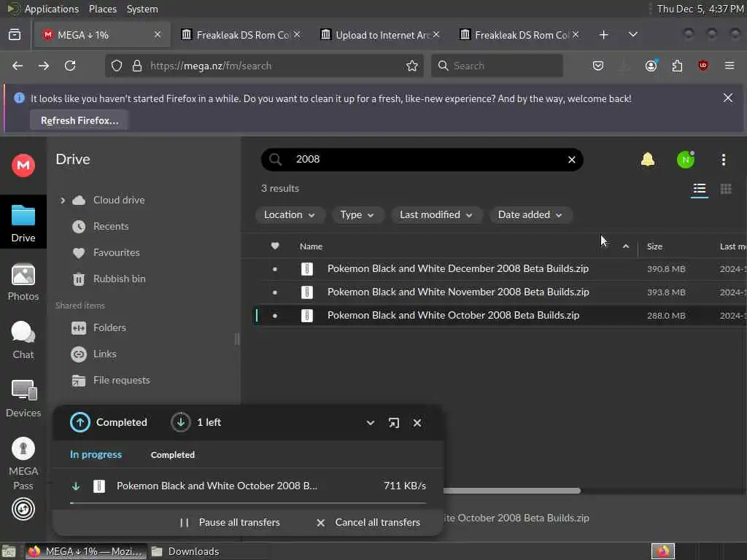The height and width of the screenshot is (560, 747).
Task: Open the Firefox account icon
Action: pyautogui.click(x=651, y=66)
